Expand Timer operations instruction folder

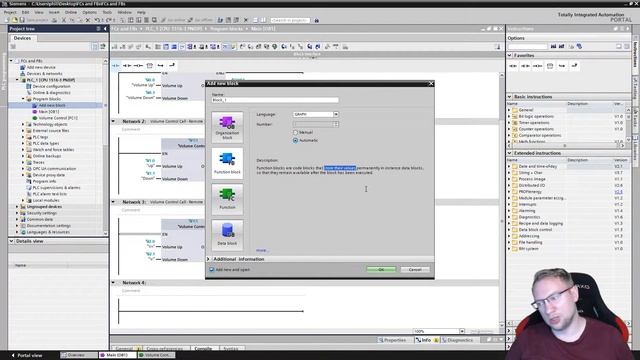[x=509, y=122]
